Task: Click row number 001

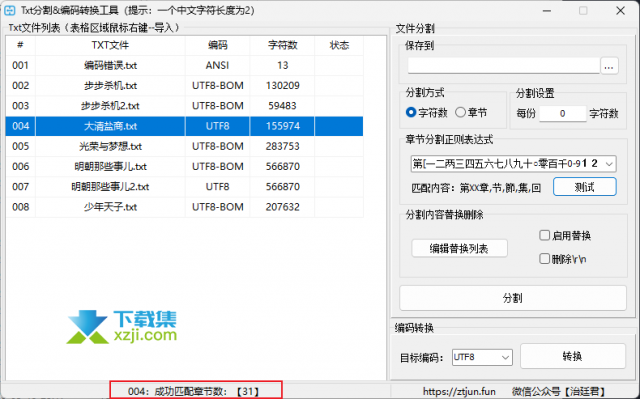Action: [20, 65]
